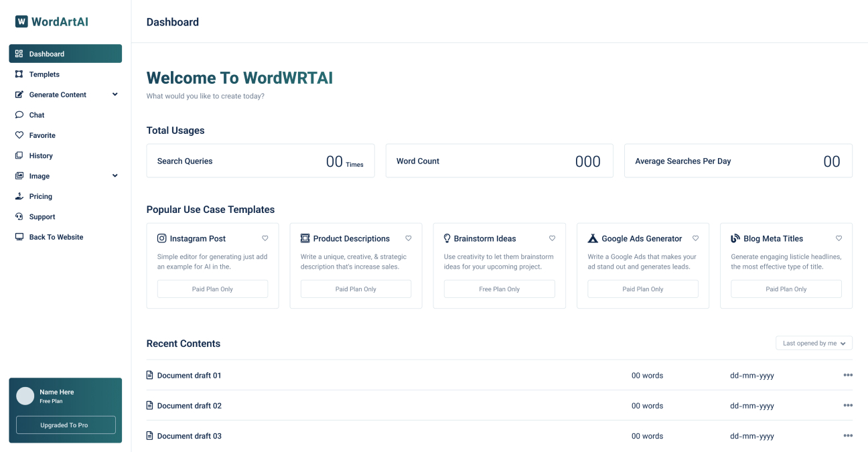Click the user profile avatar circle
This screenshot has width=868, height=452.
click(x=25, y=396)
